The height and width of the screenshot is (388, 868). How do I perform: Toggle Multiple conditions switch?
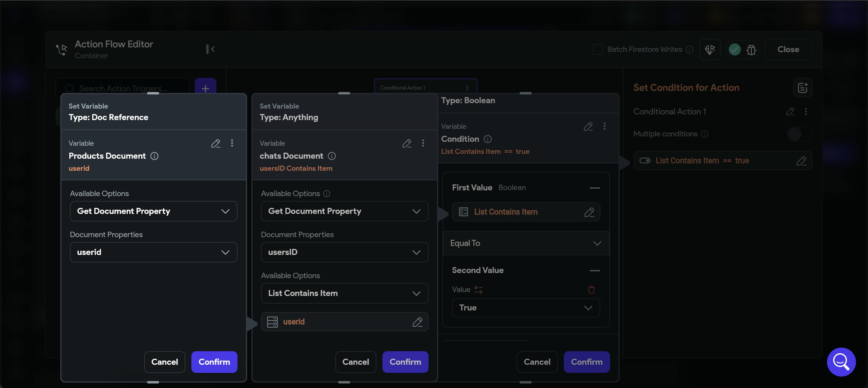pyautogui.click(x=799, y=134)
